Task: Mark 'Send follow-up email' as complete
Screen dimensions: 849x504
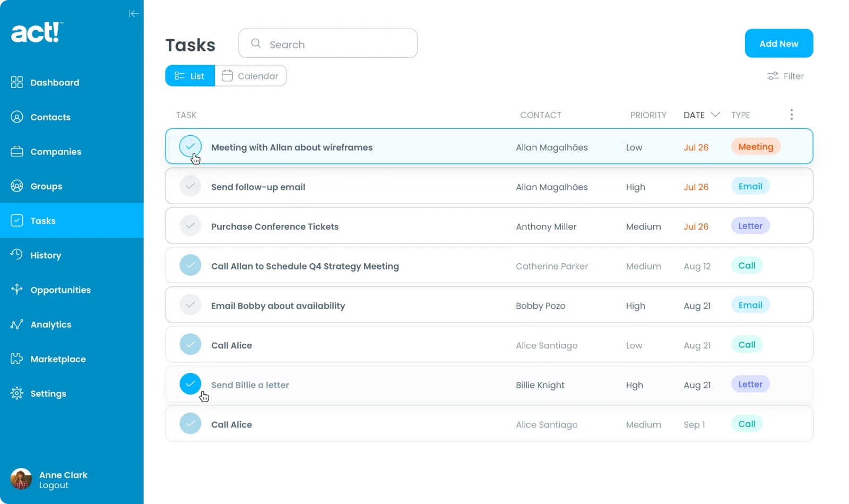Action: [x=190, y=186]
